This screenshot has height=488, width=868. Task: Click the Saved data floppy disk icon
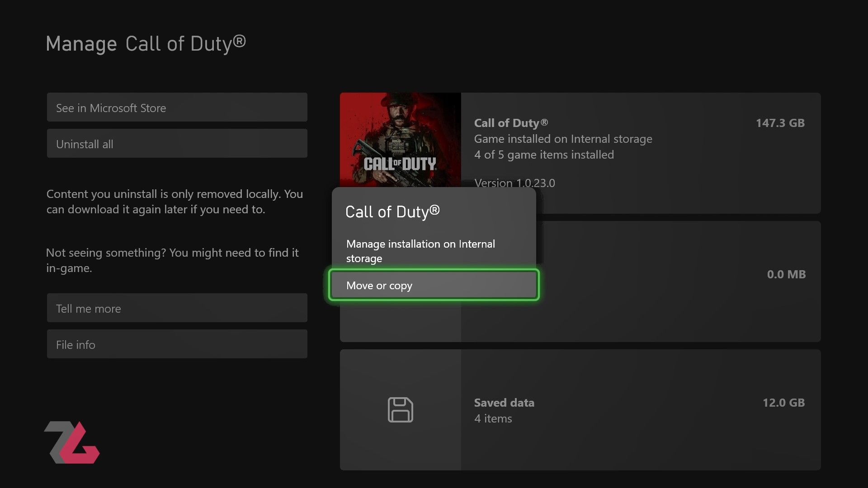point(400,410)
